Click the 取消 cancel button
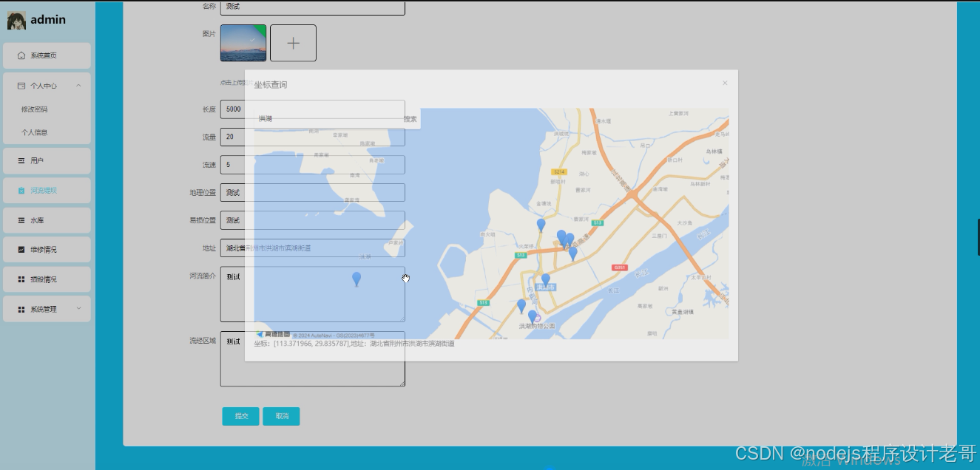The image size is (980, 470). [282, 416]
